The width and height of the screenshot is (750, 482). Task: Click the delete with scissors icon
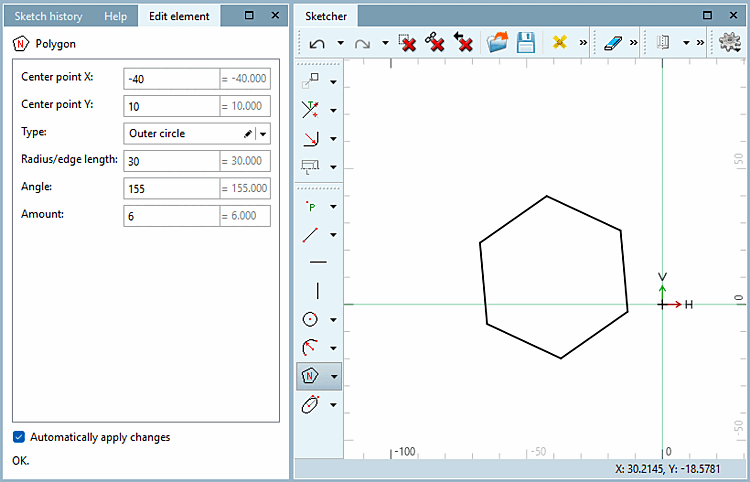point(435,42)
